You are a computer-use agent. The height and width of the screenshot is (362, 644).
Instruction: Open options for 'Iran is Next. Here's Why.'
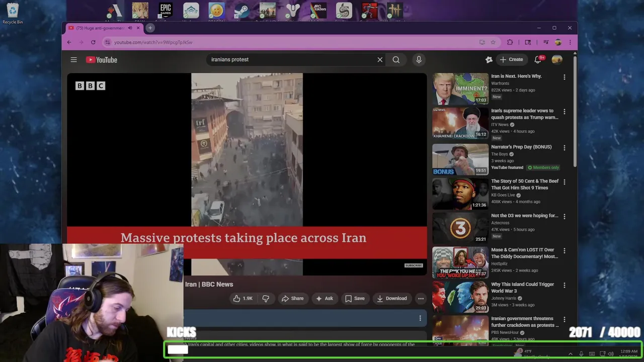click(564, 77)
